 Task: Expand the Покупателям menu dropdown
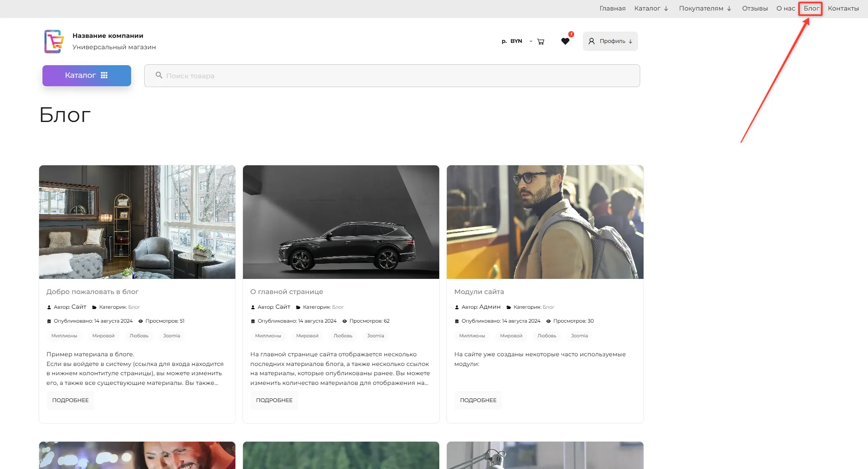[729, 8]
